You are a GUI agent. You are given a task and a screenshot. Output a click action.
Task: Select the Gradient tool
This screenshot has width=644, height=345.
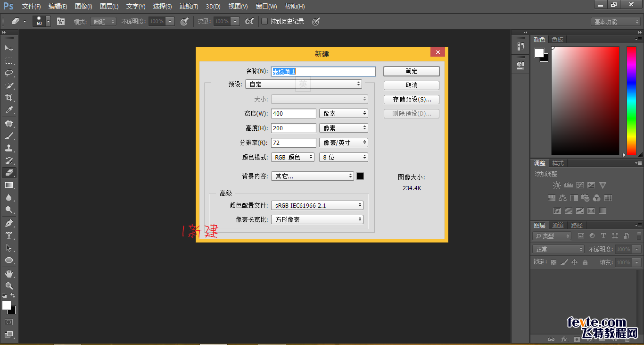pyautogui.click(x=9, y=185)
